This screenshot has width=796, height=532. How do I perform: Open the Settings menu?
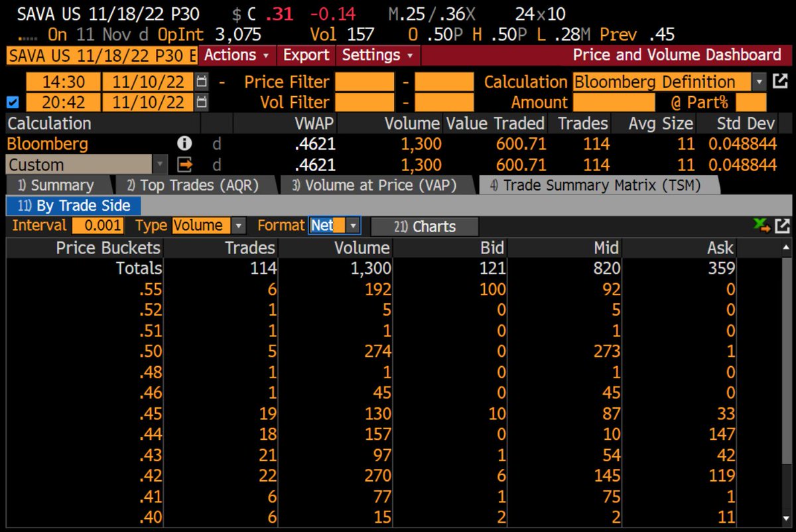tap(378, 55)
